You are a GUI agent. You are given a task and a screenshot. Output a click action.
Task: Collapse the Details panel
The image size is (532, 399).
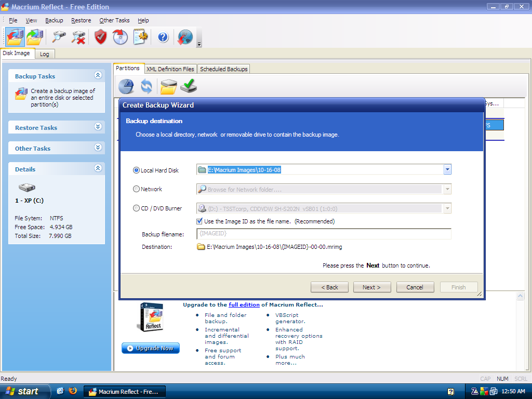pos(98,168)
